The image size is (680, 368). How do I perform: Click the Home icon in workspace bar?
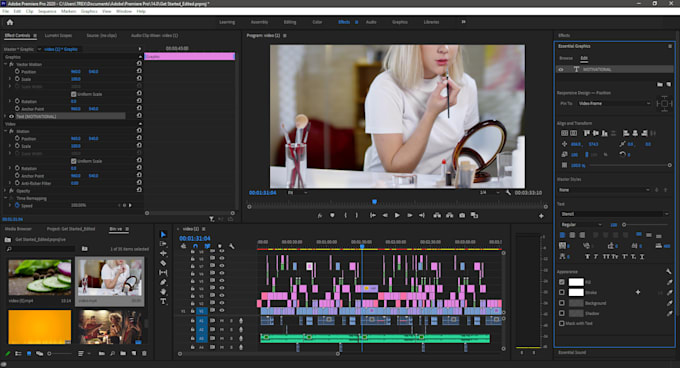(10, 22)
